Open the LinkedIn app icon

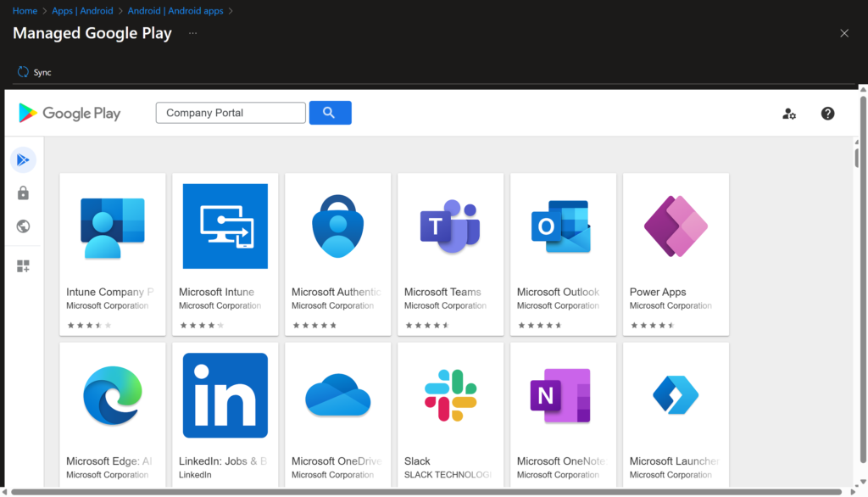(x=225, y=395)
